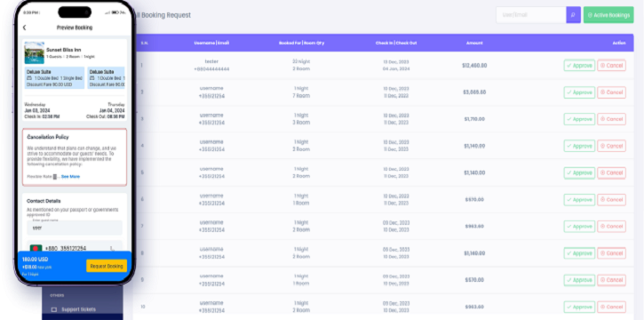Click the 'Booked For | Room Qty' column header

(x=301, y=43)
